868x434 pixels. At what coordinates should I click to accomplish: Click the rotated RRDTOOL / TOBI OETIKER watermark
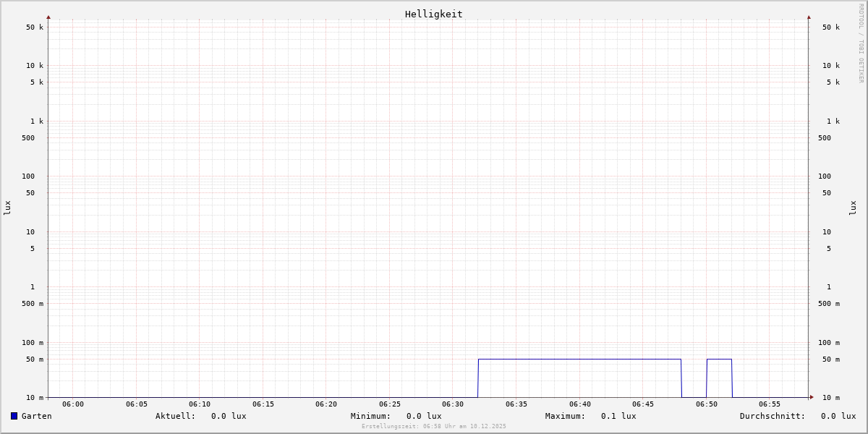861,43
